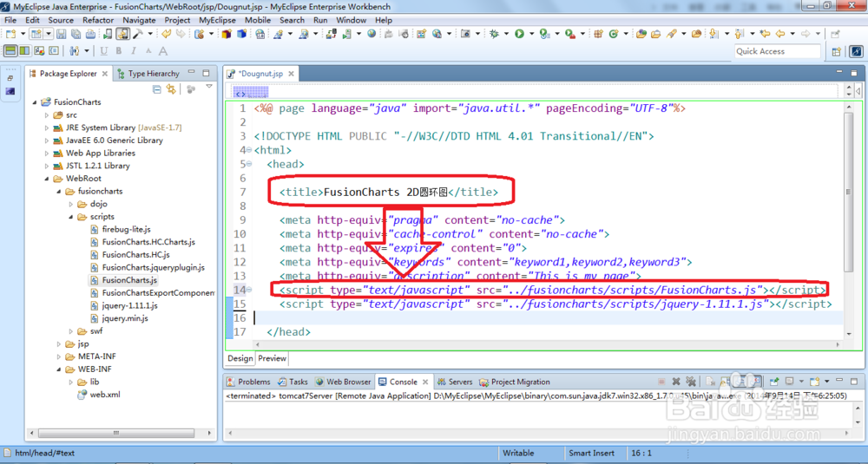Switch to the editor Preview tab

(x=272, y=358)
